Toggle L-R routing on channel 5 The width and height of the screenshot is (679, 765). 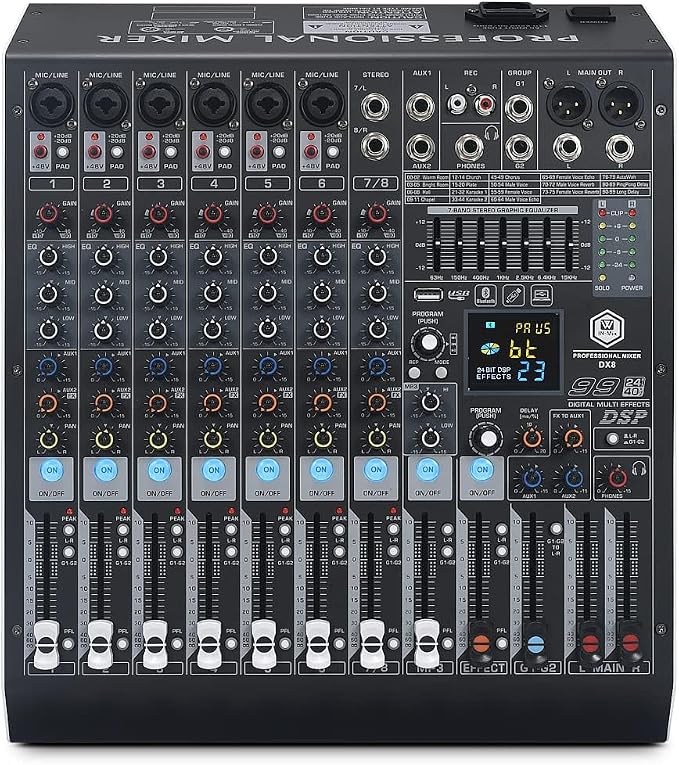coord(284,530)
